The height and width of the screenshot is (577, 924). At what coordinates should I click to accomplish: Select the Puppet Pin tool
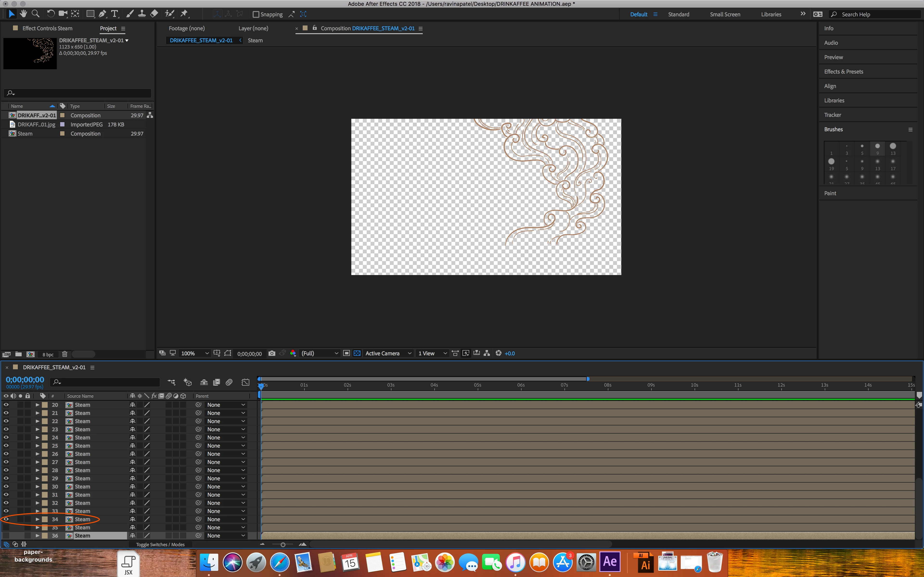pos(184,14)
